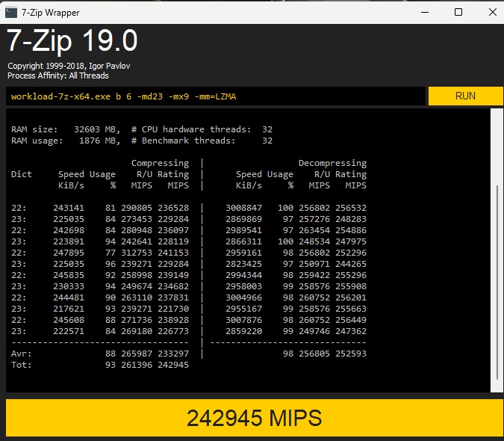Click compressing speed value 223891

(69, 241)
